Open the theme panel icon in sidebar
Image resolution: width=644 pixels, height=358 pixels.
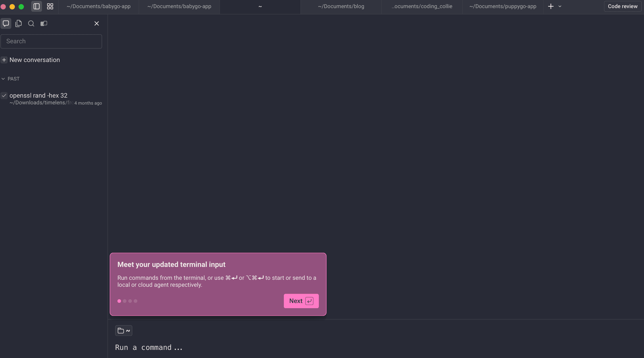pos(44,23)
